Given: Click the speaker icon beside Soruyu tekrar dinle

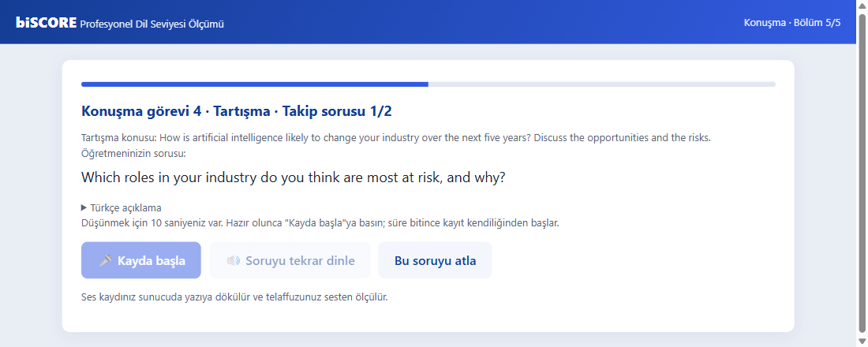Looking at the screenshot, I should click(234, 261).
